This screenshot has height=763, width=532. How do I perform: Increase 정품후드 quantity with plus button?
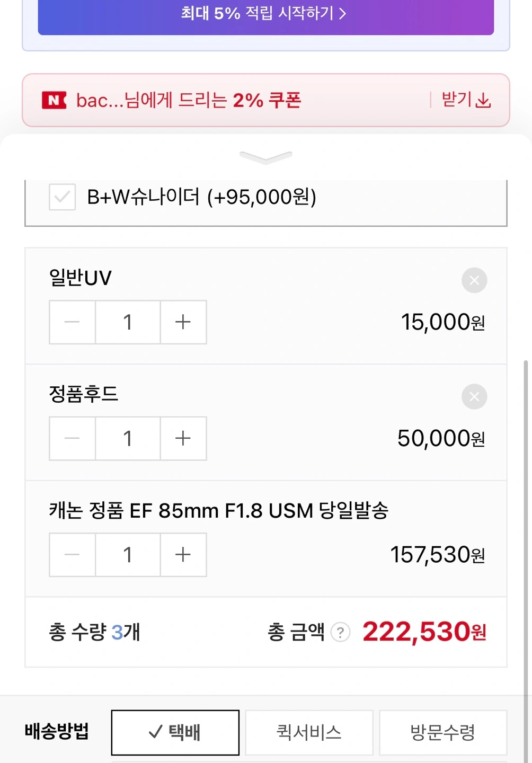(183, 438)
